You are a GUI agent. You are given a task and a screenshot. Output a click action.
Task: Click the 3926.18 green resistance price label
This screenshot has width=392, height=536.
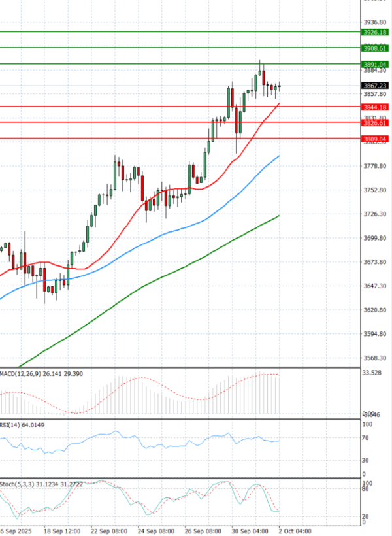tap(374, 32)
